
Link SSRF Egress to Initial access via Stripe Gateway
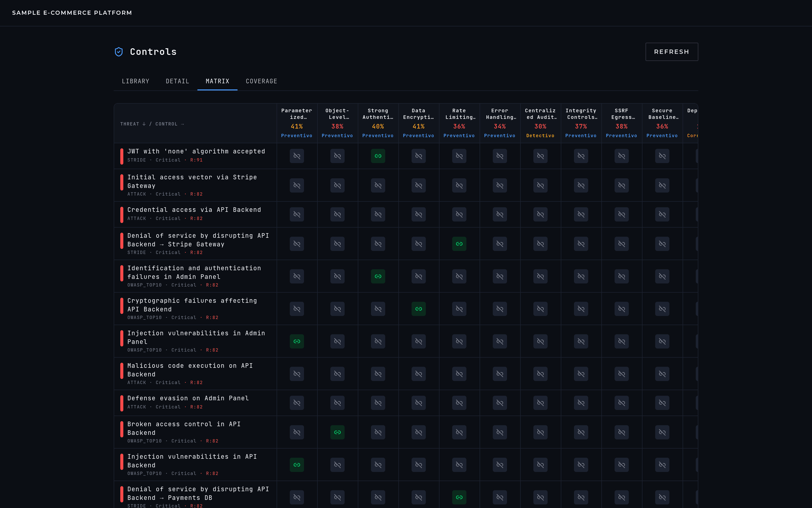pyautogui.click(x=621, y=185)
